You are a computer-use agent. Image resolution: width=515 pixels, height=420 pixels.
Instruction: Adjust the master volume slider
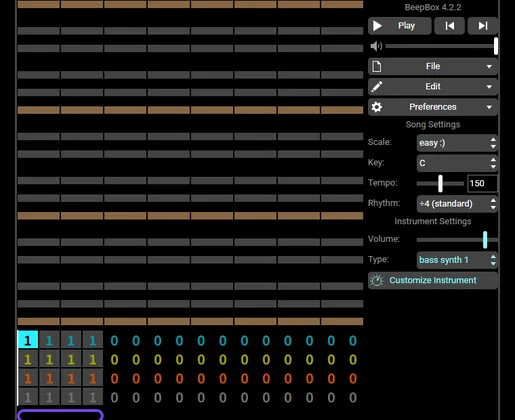click(441, 46)
